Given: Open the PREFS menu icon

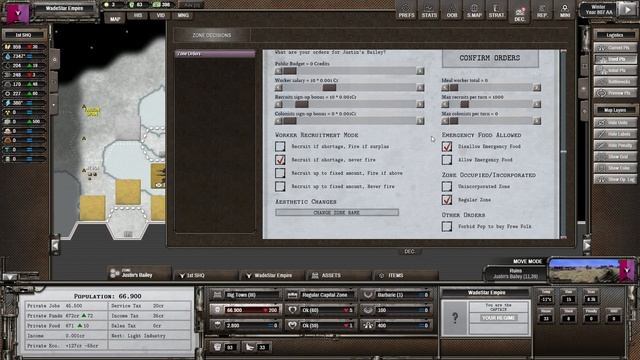Looking at the screenshot, I should pos(407,11).
